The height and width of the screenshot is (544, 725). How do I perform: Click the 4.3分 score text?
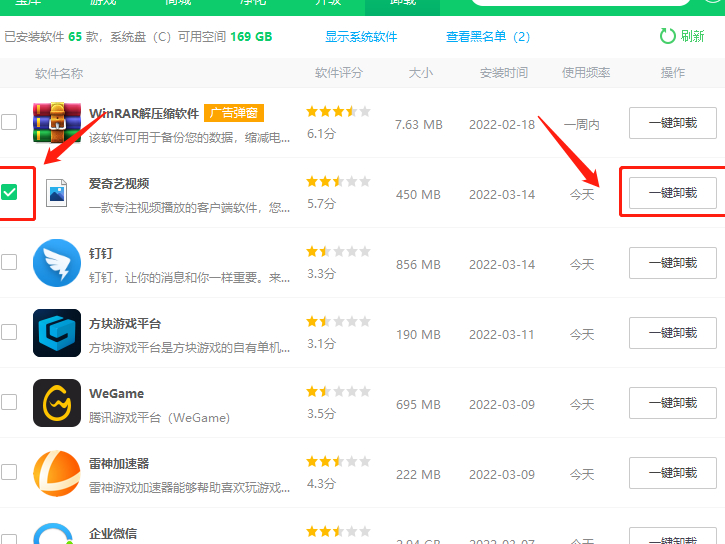322,483
